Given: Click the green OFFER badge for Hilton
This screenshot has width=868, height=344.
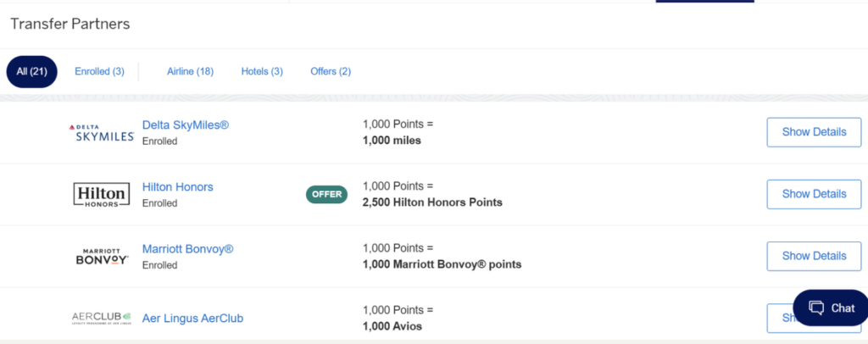Looking at the screenshot, I should pyautogui.click(x=326, y=194).
